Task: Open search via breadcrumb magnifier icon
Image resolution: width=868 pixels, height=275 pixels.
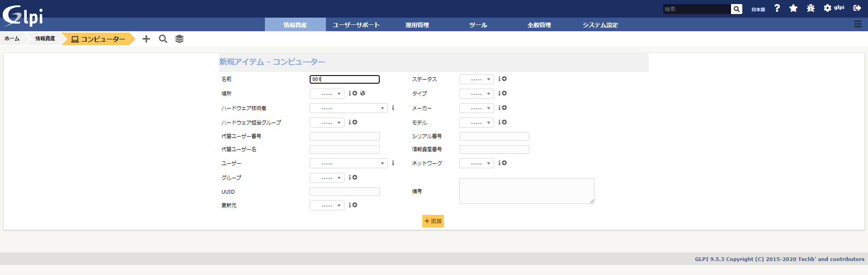Action: click(163, 39)
